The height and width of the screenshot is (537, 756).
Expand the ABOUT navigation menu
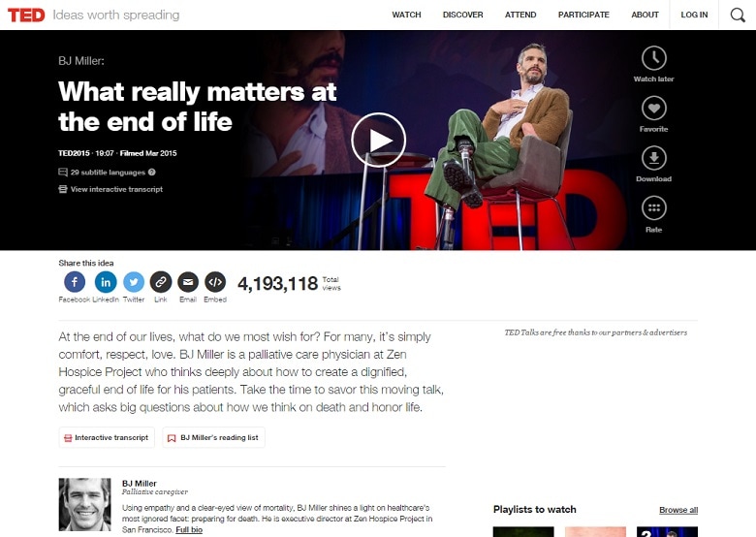click(645, 15)
